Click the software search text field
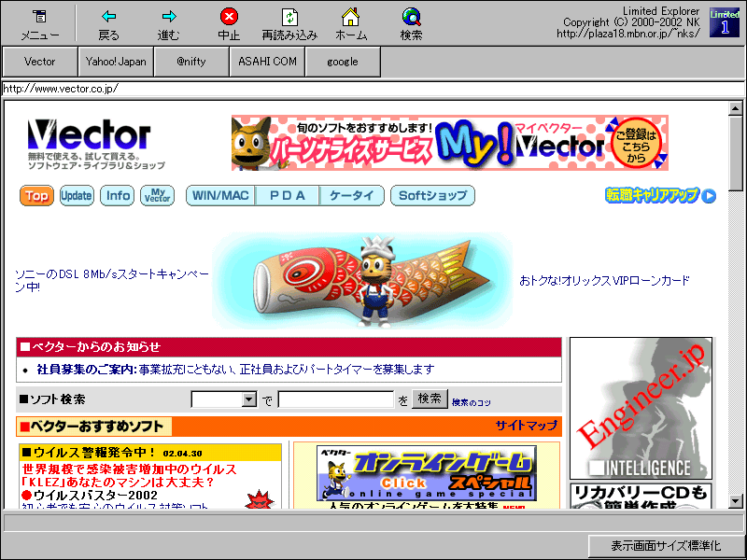Screen dimensions: 747x560 [336, 399]
